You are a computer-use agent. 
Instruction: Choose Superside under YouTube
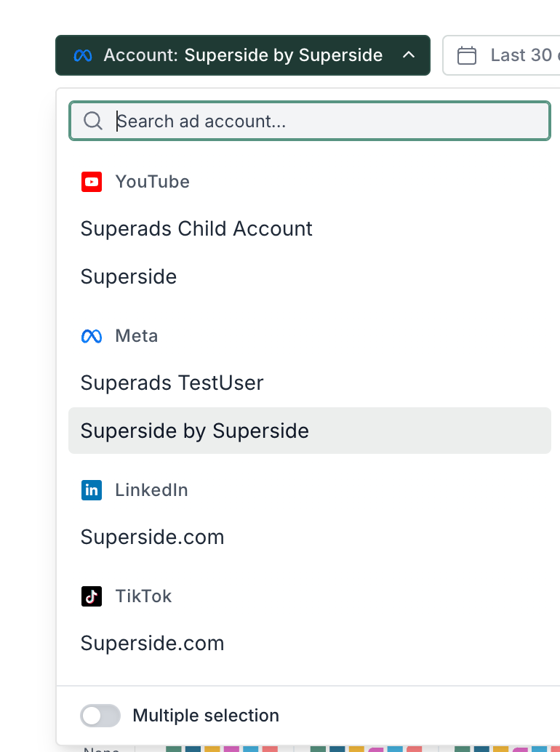coord(129,276)
